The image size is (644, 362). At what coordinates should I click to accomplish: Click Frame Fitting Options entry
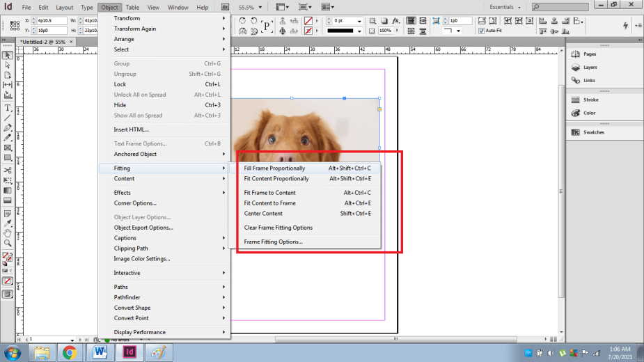[273, 242]
